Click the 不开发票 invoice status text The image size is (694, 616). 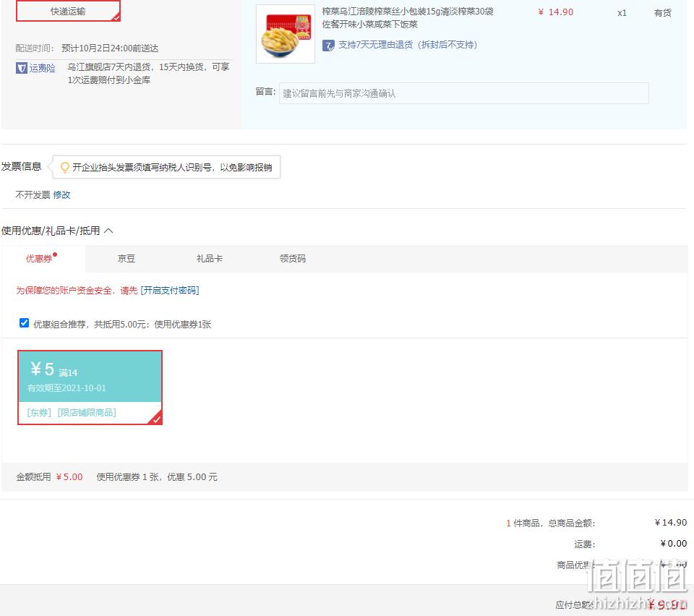pos(33,194)
